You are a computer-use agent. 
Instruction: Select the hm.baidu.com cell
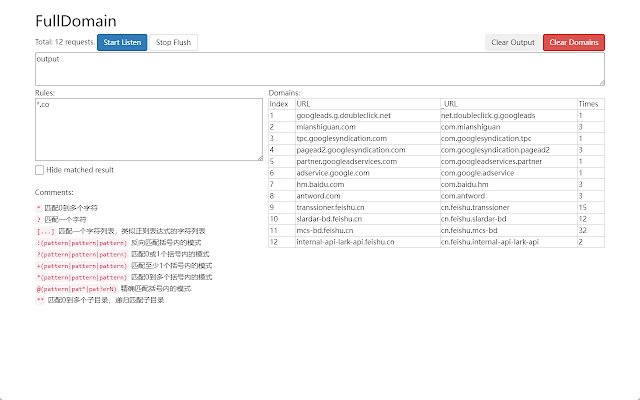(368, 184)
